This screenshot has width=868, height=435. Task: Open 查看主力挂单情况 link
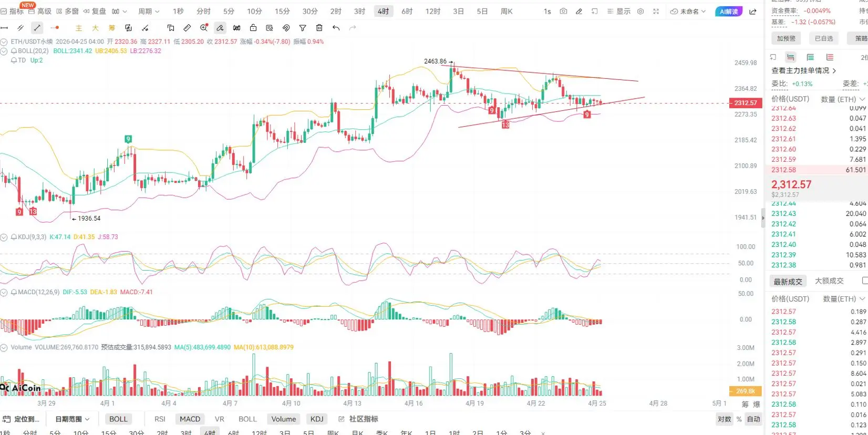click(x=803, y=70)
